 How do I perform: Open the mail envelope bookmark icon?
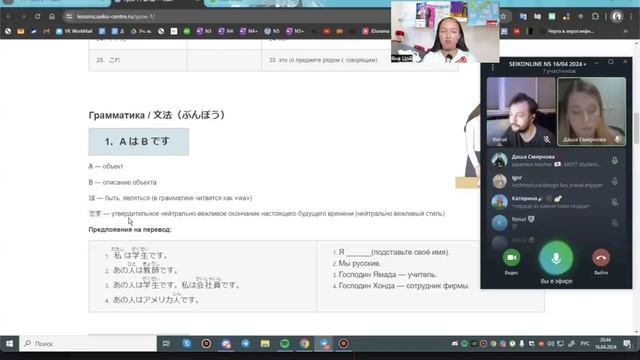pos(20,31)
